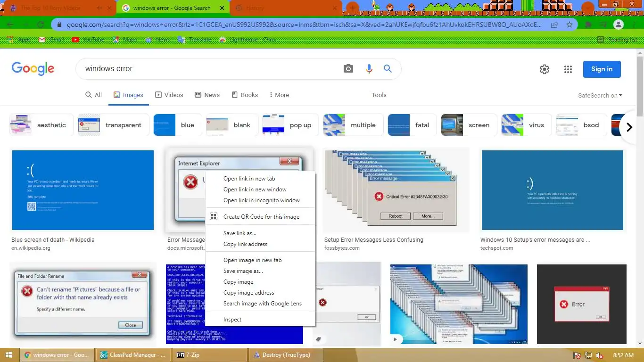Image resolution: width=644 pixels, height=362 pixels.
Task: Select Copy image address
Action: point(260,293)
